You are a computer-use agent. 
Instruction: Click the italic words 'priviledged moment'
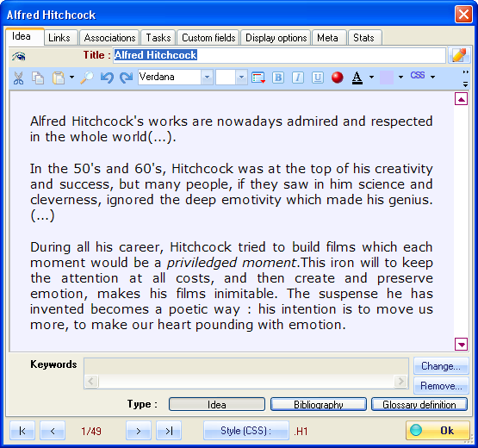pyautogui.click(x=232, y=263)
